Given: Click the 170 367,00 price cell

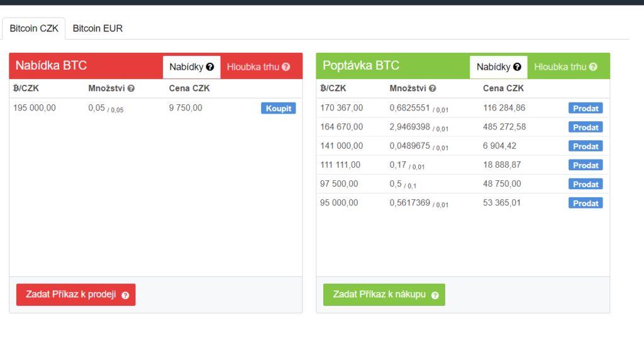Looking at the screenshot, I should tap(341, 108).
